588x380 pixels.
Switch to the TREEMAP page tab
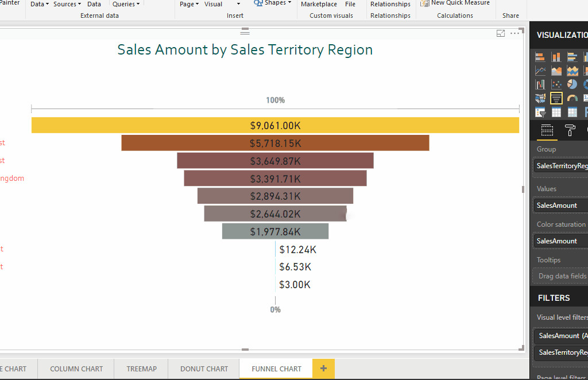point(142,369)
